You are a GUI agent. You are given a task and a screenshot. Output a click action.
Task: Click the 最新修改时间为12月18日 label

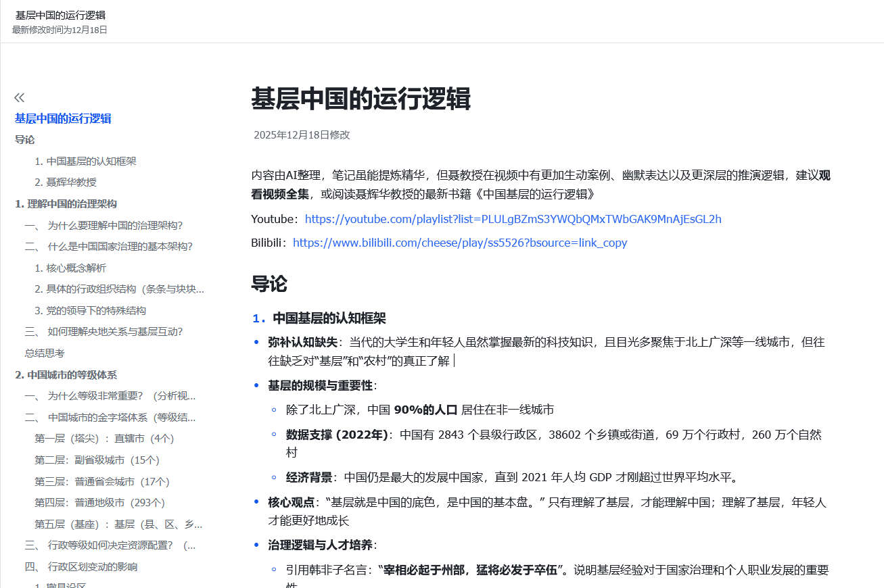pyautogui.click(x=60, y=30)
